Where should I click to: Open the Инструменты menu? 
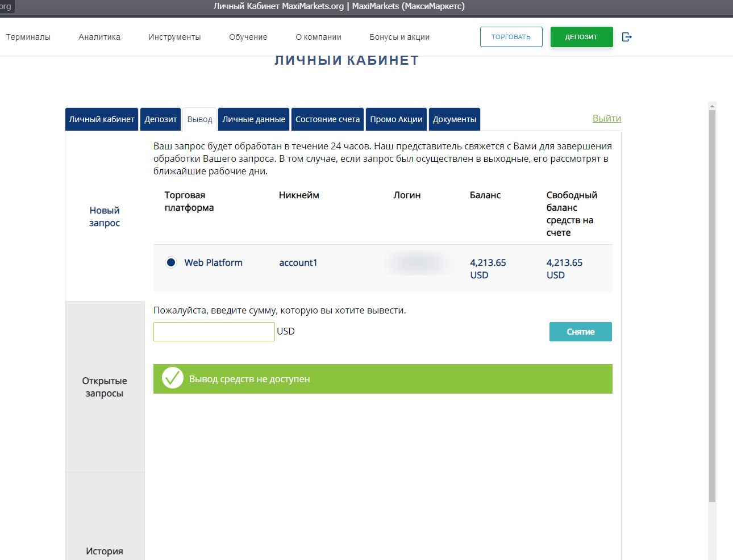(174, 37)
